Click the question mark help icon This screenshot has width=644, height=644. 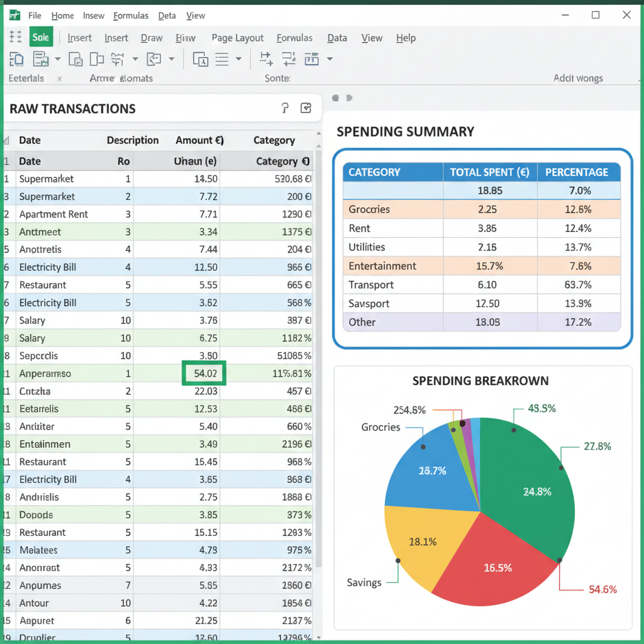284,108
